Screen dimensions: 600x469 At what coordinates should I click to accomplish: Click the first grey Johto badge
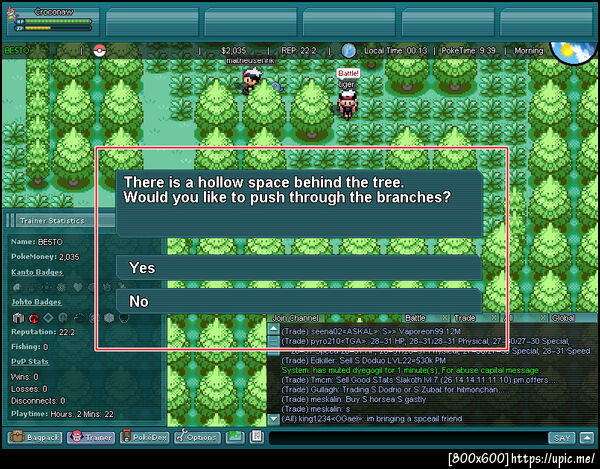[x=18, y=318]
